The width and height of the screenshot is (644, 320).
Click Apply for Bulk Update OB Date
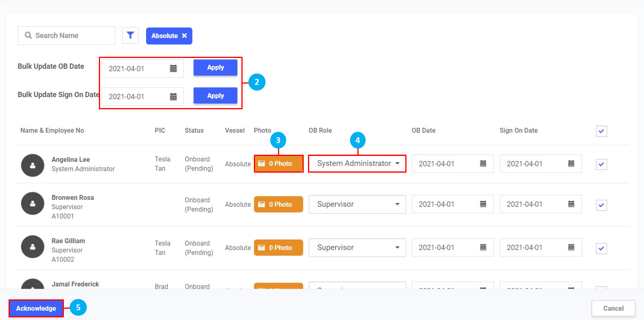(215, 68)
